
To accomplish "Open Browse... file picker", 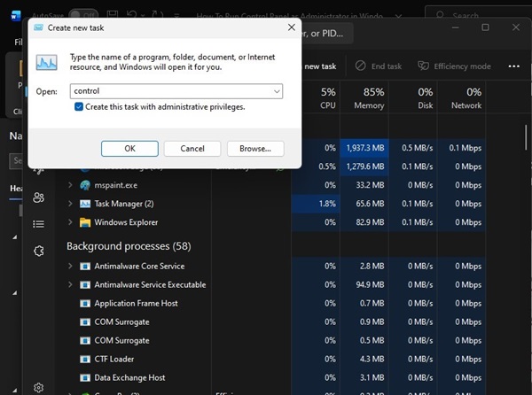I will coord(255,149).
